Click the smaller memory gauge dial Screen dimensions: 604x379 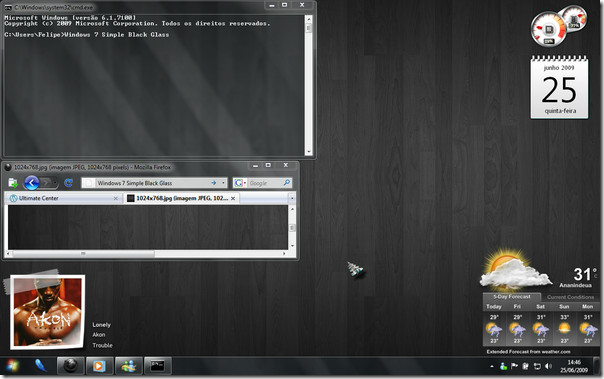point(574,18)
